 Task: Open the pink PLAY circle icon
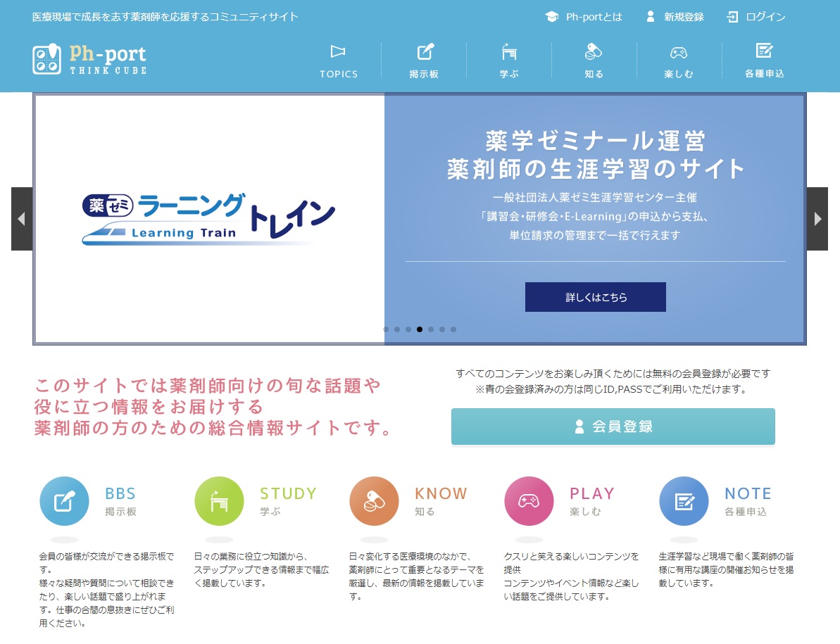pyautogui.click(x=529, y=501)
